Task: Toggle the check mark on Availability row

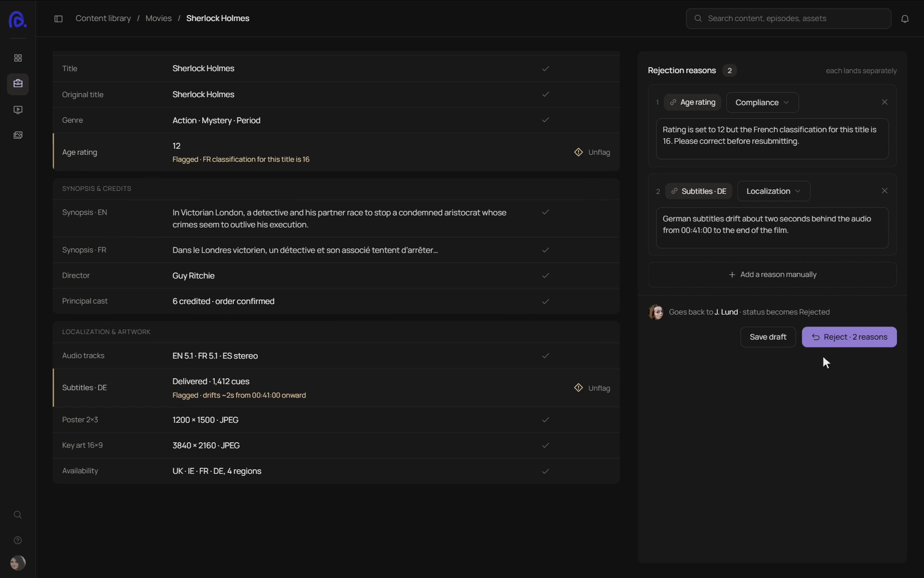Action: click(x=546, y=471)
